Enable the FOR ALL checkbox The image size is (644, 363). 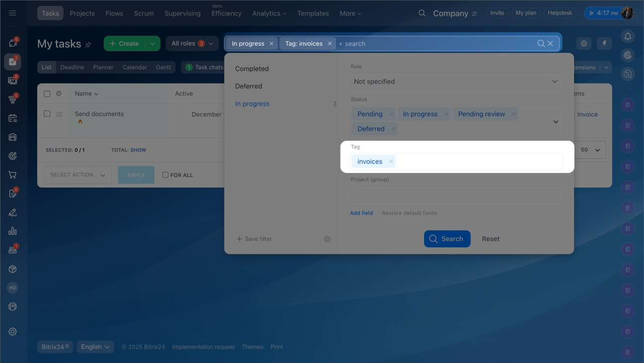pos(166,175)
